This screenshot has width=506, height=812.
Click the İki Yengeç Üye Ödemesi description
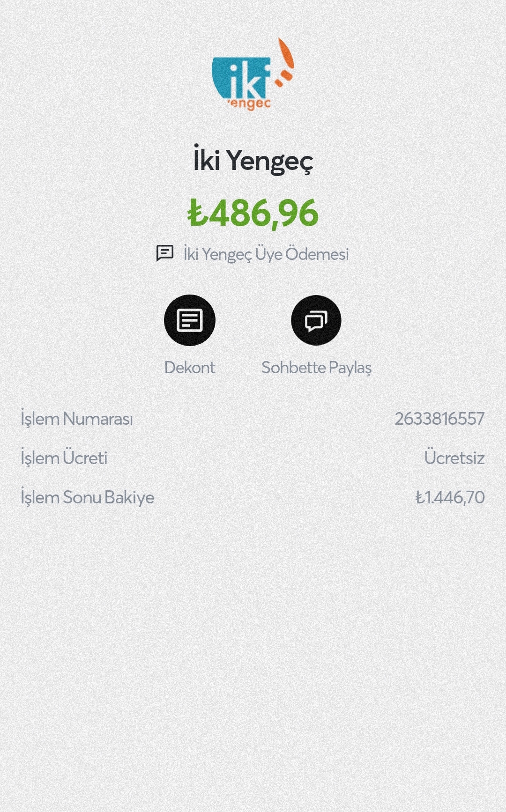266,254
